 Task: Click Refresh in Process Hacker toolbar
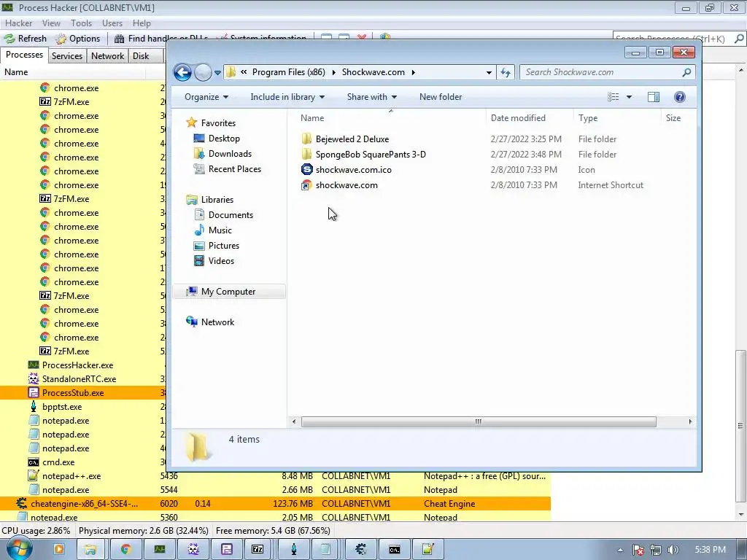click(26, 39)
